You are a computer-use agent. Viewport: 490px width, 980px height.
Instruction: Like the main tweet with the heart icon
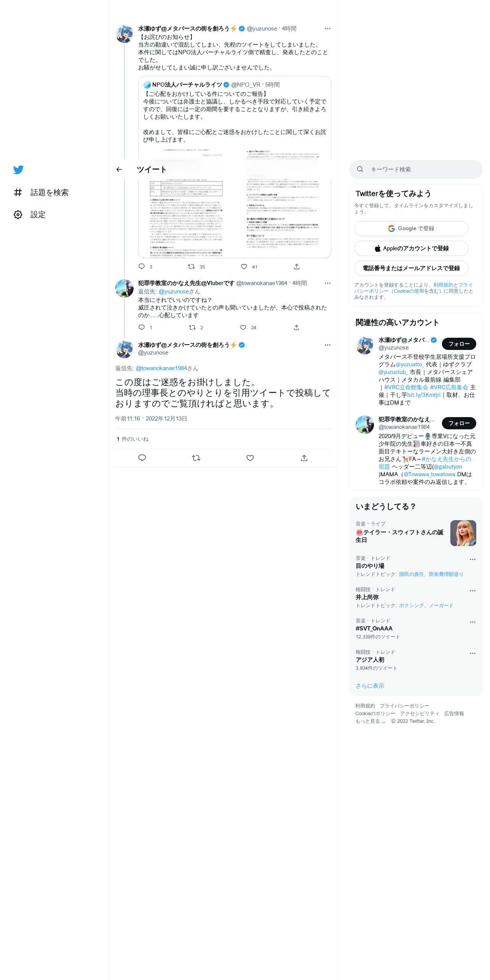point(250,458)
